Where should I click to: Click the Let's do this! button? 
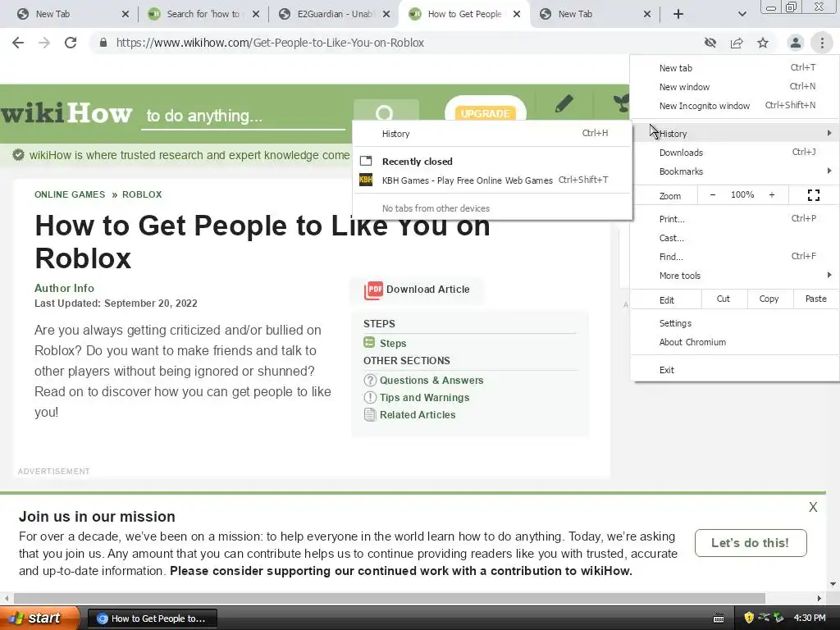[751, 543]
